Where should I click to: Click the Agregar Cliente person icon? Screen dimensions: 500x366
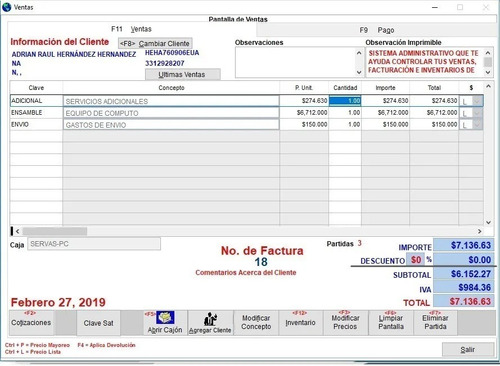pos(210,319)
